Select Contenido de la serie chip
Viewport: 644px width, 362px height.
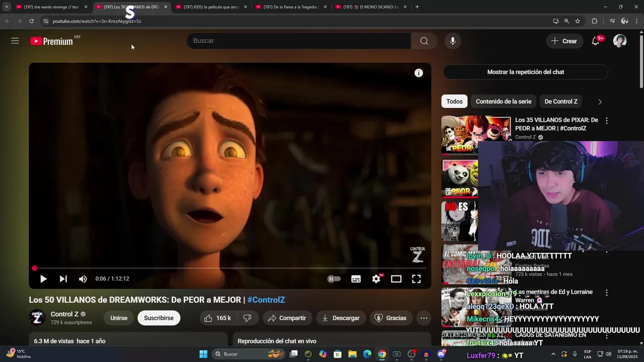pyautogui.click(x=504, y=102)
